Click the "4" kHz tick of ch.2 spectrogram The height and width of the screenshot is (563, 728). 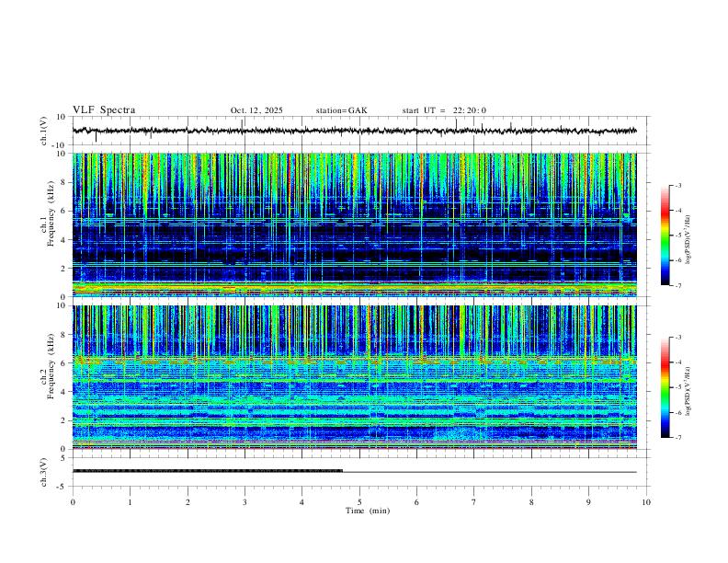64,392
